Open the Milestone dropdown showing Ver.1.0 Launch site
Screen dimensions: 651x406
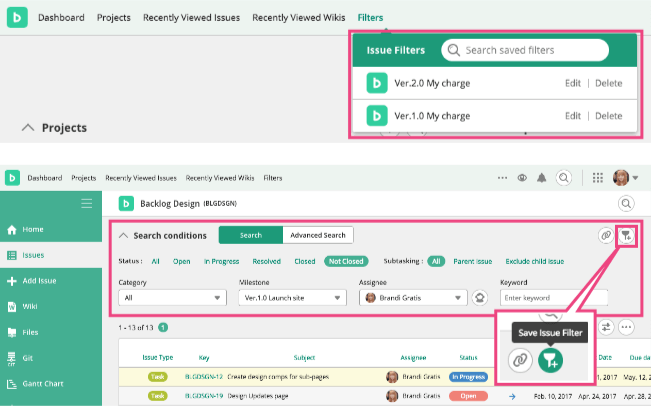[x=292, y=298]
